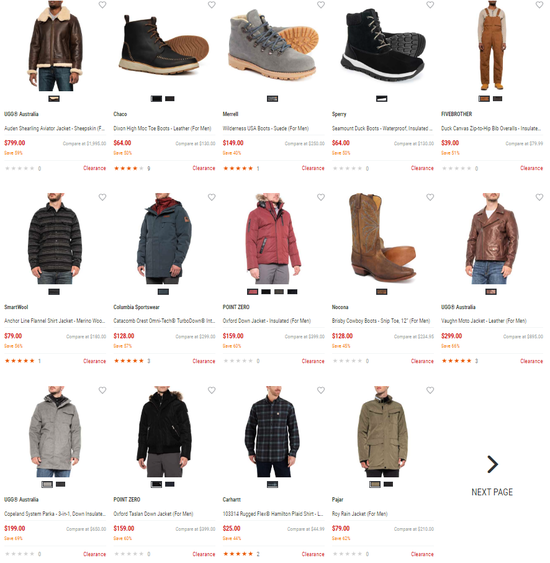
Task: Click the Copeland System Parka product image
Action: click(x=55, y=432)
